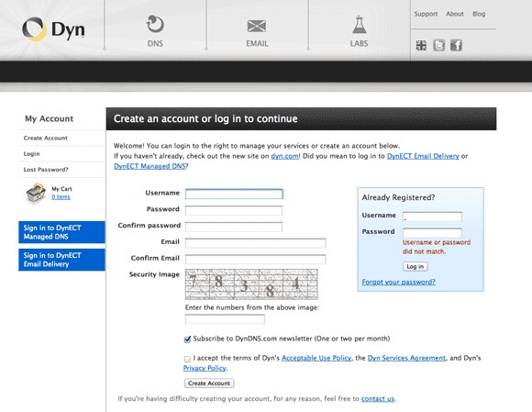Click the Dyn logo

tap(53, 29)
